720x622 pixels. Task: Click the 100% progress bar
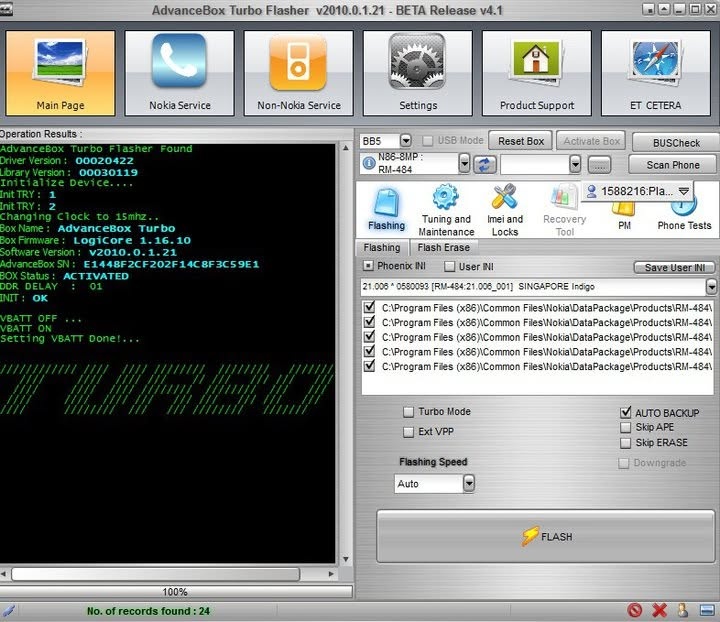(176, 591)
